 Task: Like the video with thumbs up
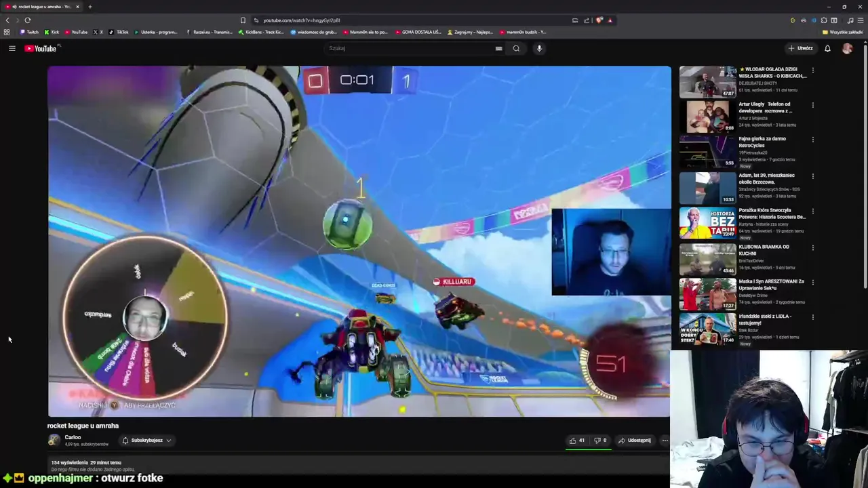coord(577,441)
